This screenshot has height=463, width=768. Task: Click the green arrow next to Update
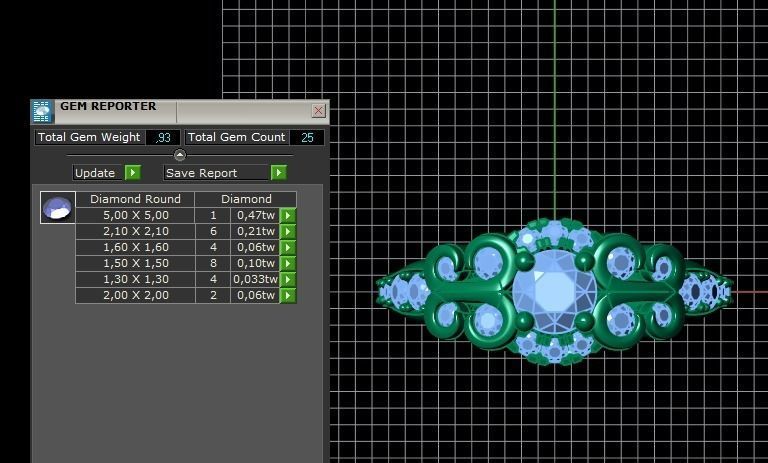pyautogui.click(x=133, y=172)
